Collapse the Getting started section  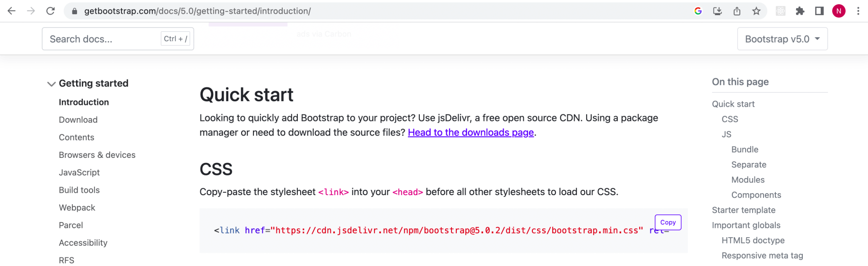(x=52, y=84)
